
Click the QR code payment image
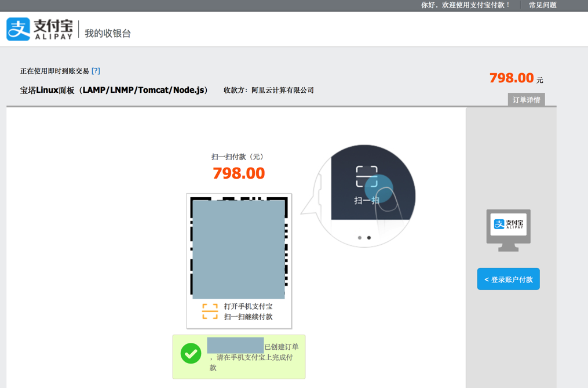[x=239, y=246]
